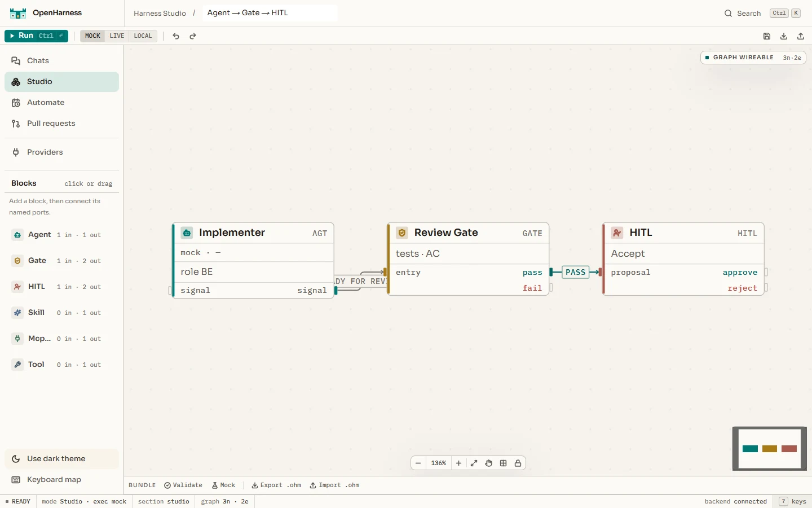Add an Mcp block from Blocks
This screenshot has height=508, width=812.
tap(62, 339)
